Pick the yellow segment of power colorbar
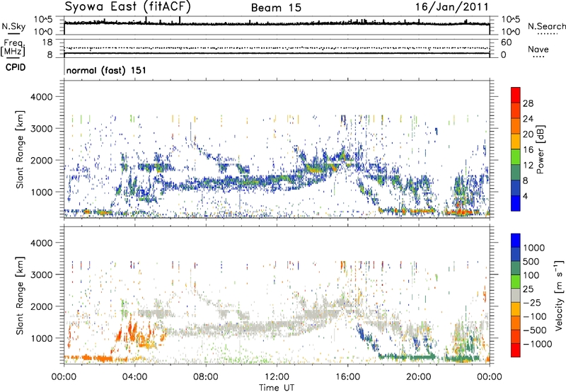Image resolution: width=566 pixels, height=392 pixels. (x=516, y=141)
